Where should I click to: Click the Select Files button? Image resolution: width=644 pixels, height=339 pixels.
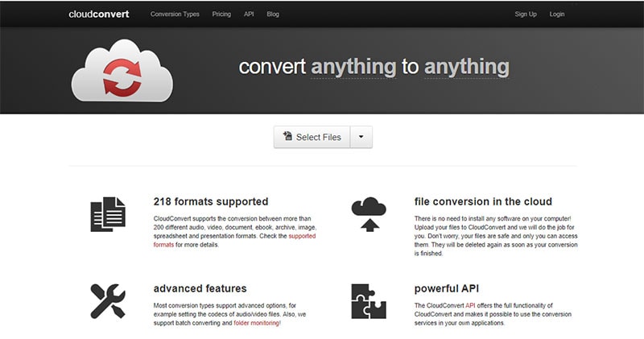[312, 137]
